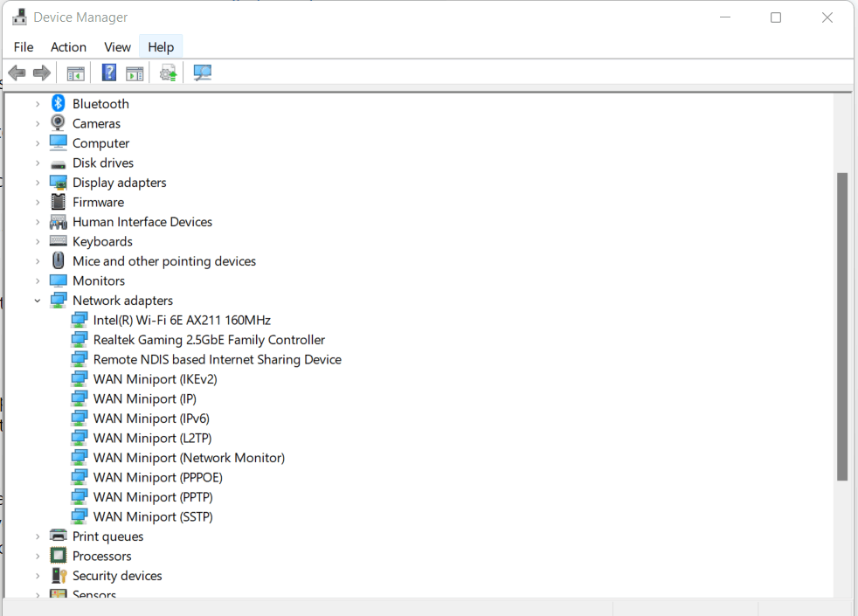
Task: Open the Action menu
Action: [x=68, y=47]
